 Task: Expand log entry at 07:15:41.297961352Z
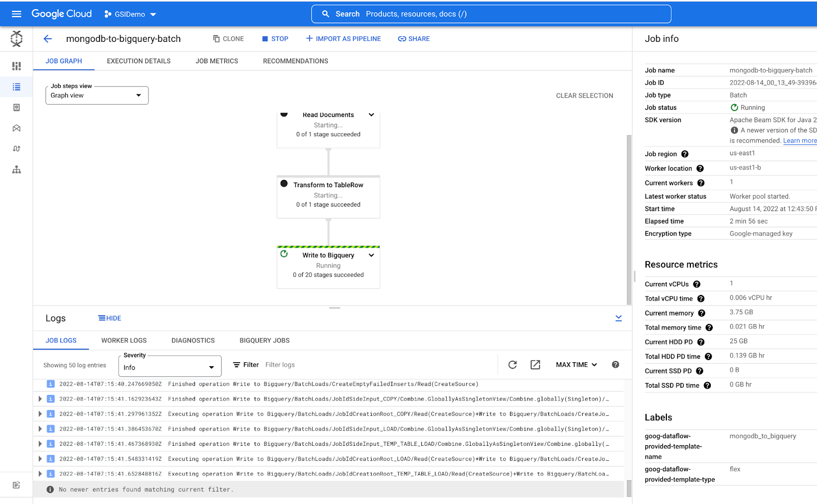tap(40, 414)
